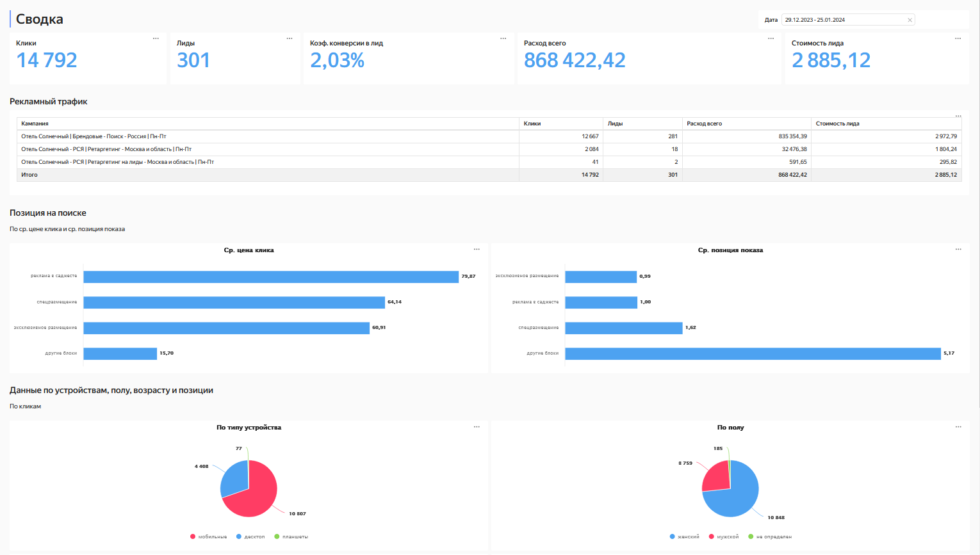Open the Лиды widget three-dot menu

[290, 38]
